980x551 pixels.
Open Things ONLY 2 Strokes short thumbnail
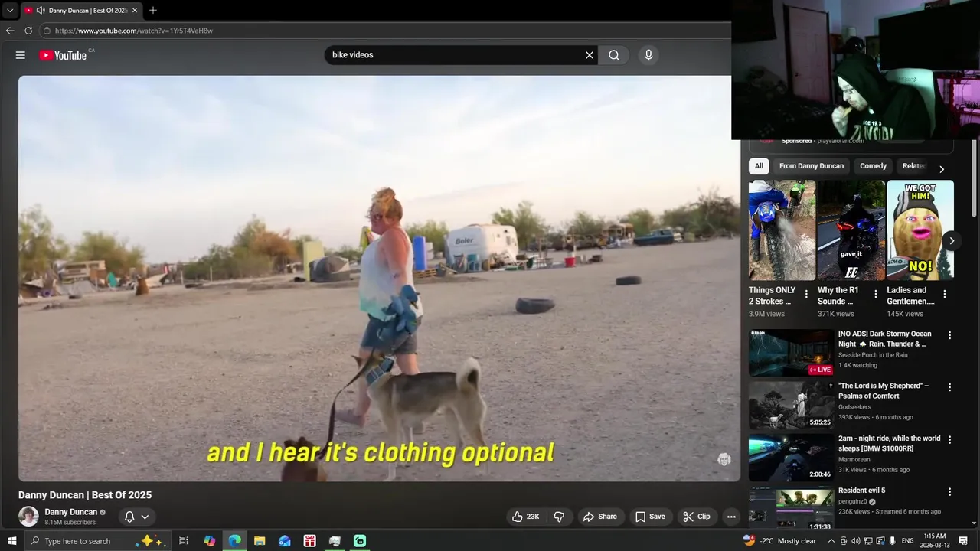pos(782,230)
